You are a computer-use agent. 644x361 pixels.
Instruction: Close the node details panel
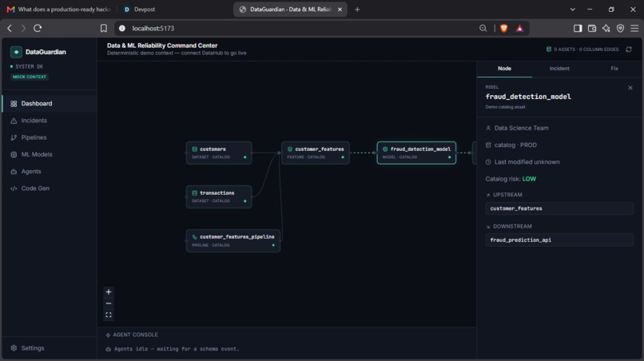pos(630,88)
